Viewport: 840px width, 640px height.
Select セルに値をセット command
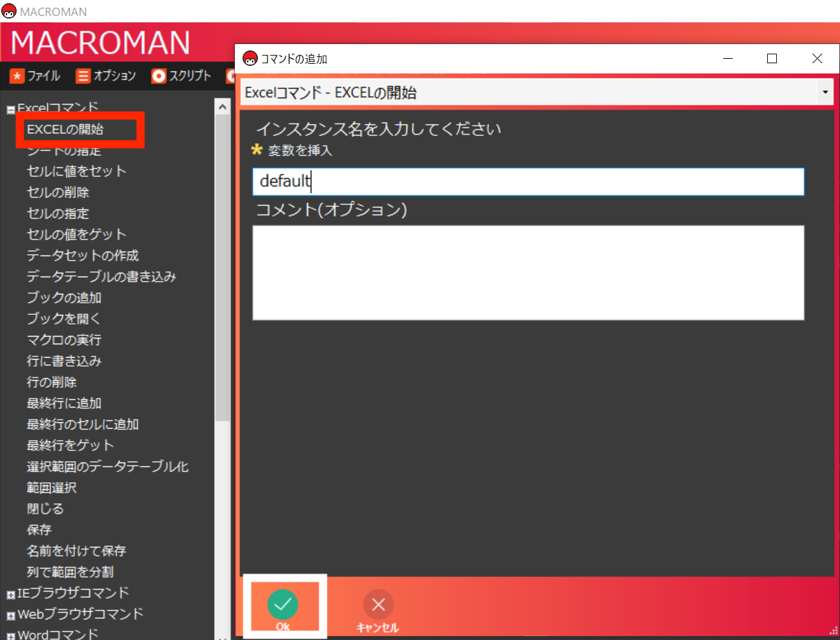77,171
